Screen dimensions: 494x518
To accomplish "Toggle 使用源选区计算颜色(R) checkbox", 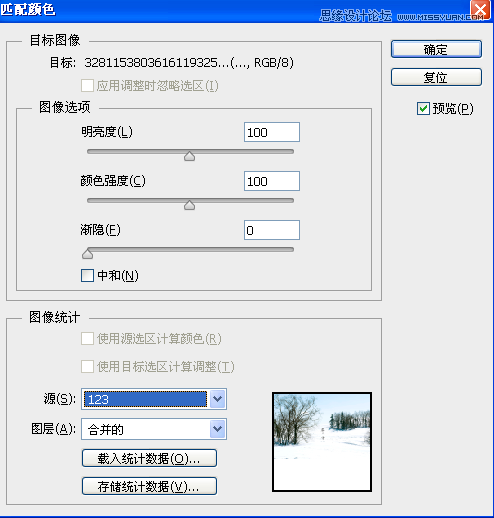I will pyautogui.click(x=87, y=339).
